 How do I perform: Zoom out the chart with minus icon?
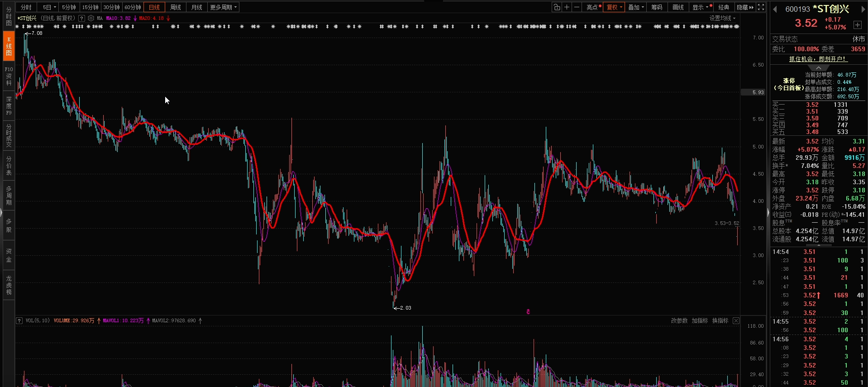[x=577, y=7]
